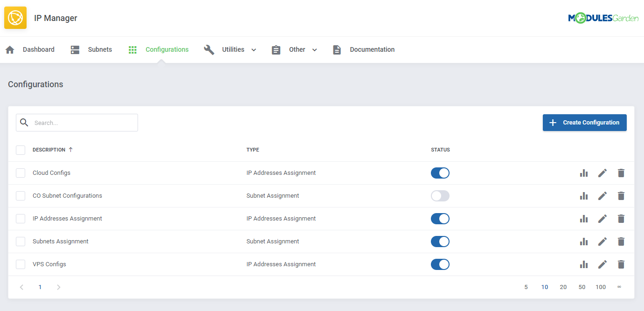This screenshot has height=311, width=644.
Task: Open the ModulesGarden website link
Action: pyautogui.click(x=603, y=18)
